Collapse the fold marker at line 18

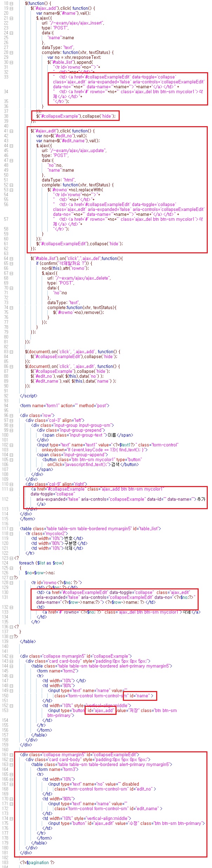pos(11,4)
